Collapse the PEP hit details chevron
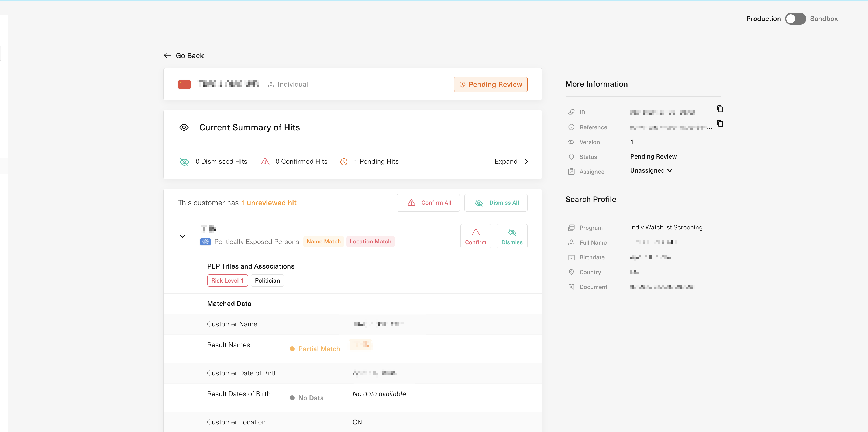 [182, 236]
